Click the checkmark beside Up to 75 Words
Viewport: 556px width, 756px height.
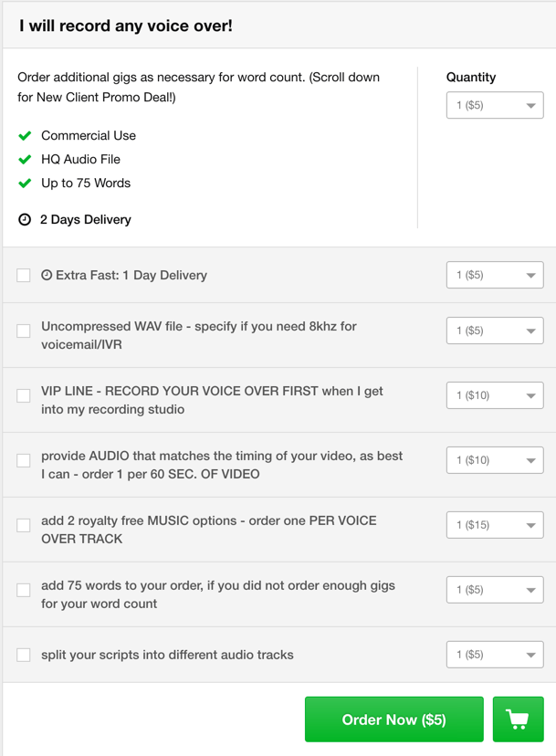25,183
